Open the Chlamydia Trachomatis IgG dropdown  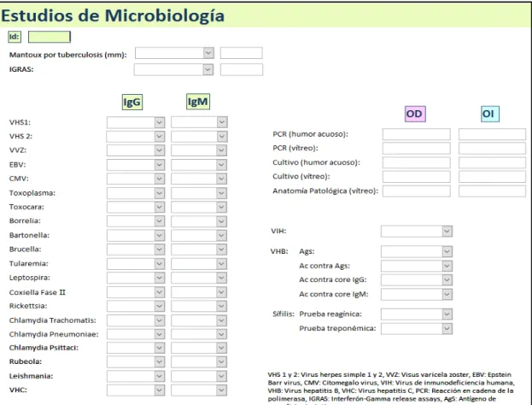tap(160, 320)
